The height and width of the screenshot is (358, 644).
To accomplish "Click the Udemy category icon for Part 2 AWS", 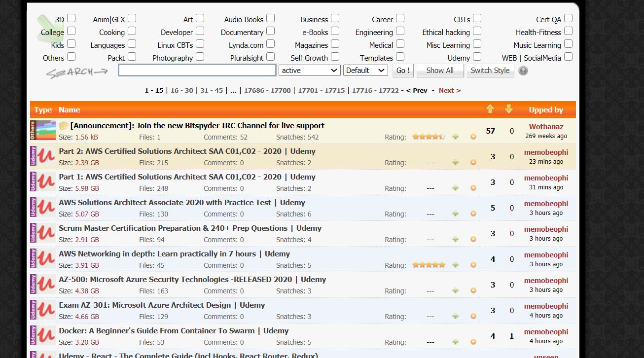I will pos(43,156).
